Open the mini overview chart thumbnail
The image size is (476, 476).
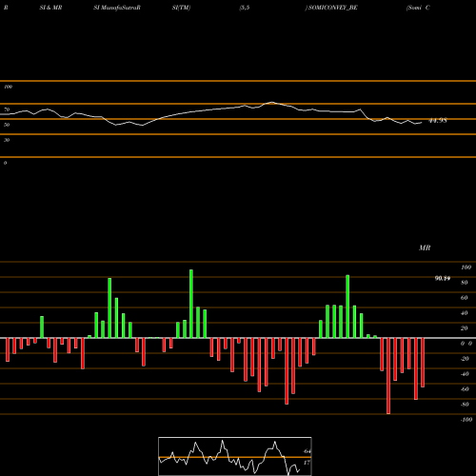tap(235, 456)
